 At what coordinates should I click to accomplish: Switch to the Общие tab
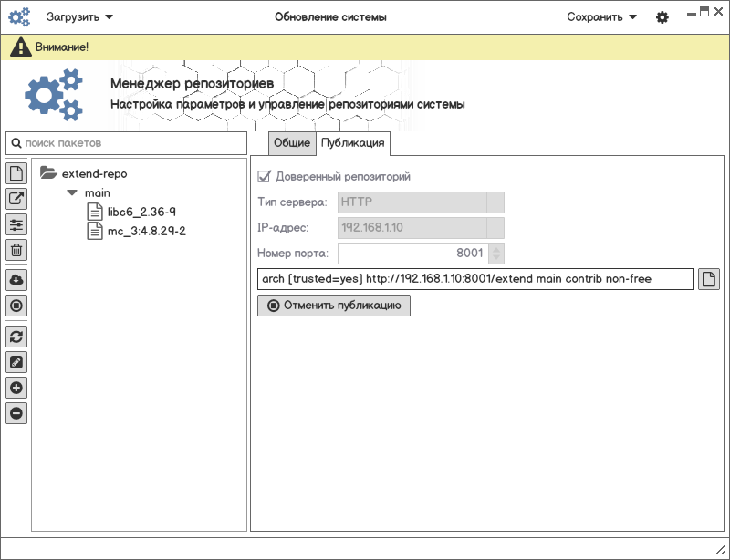(292, 143)
